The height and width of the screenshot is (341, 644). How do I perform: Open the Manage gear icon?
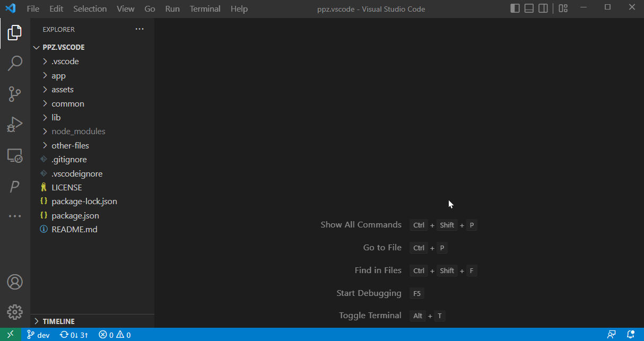(15, 312)
